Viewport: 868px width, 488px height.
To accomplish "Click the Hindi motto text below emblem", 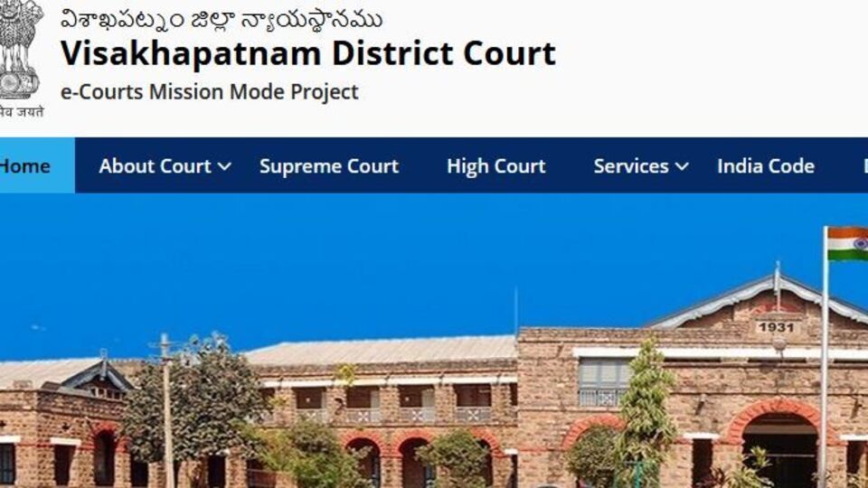I will 22,112.
